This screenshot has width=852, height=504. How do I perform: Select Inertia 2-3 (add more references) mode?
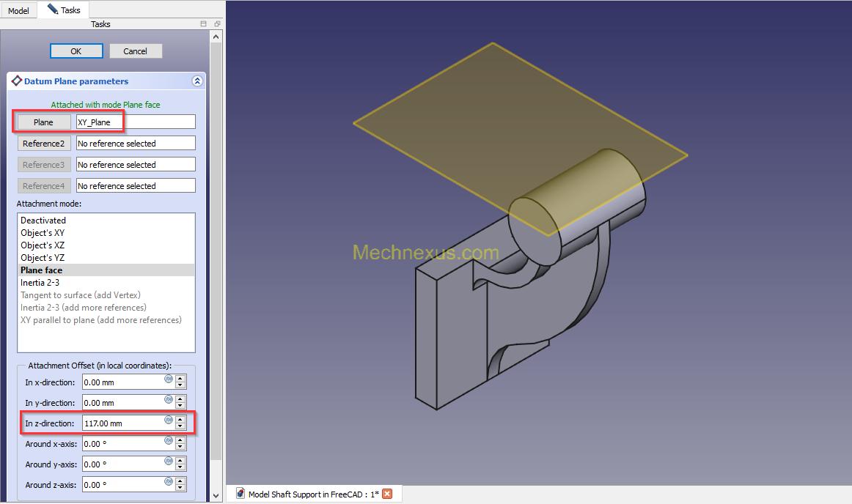106,308
